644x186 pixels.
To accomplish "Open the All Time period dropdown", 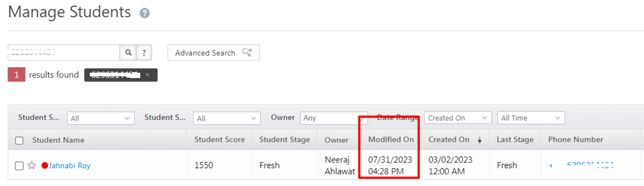I will [x=531, y=118].
